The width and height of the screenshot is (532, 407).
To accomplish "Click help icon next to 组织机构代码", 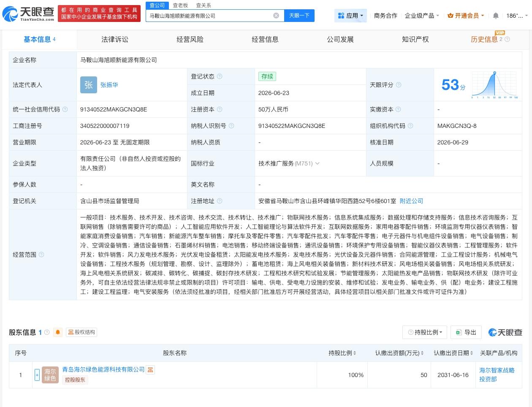I will click(x=410, y=126).
